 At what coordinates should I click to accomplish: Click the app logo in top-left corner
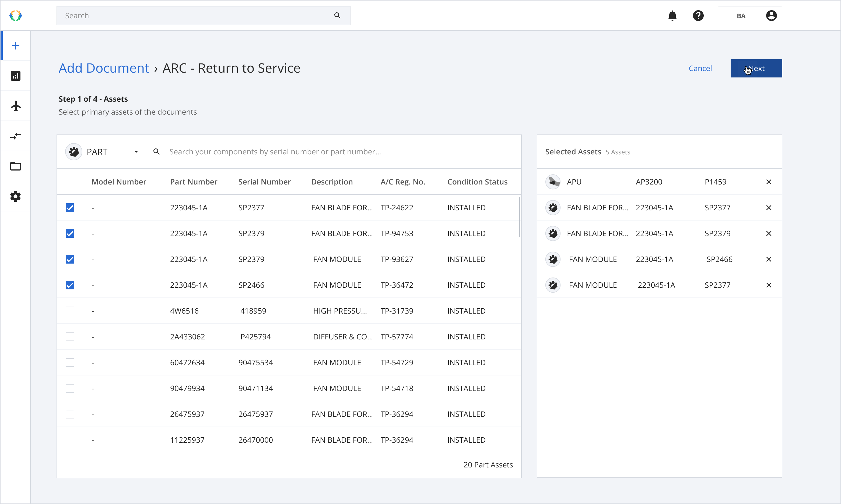pos(16,16)
